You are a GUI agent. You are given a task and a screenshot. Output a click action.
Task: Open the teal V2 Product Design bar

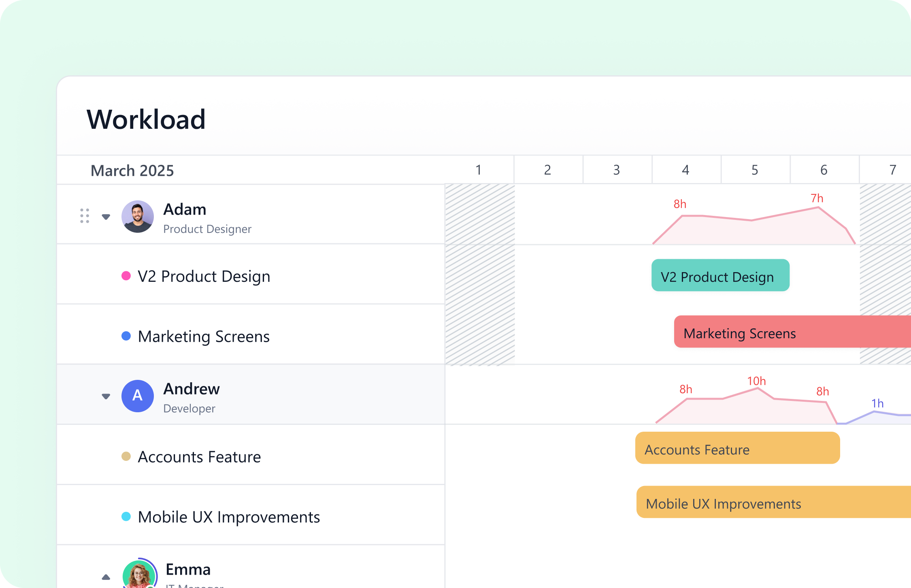coord(720,276)
